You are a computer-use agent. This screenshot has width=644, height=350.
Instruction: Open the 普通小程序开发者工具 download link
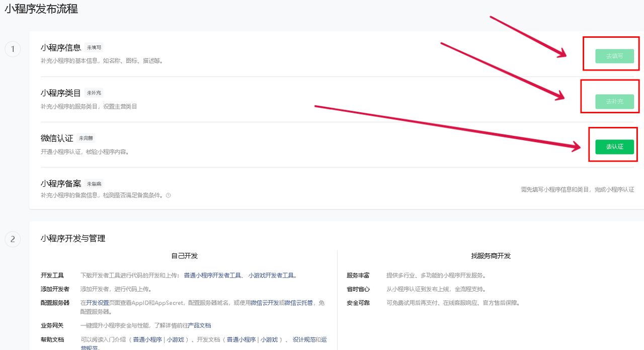pos(211,275)
